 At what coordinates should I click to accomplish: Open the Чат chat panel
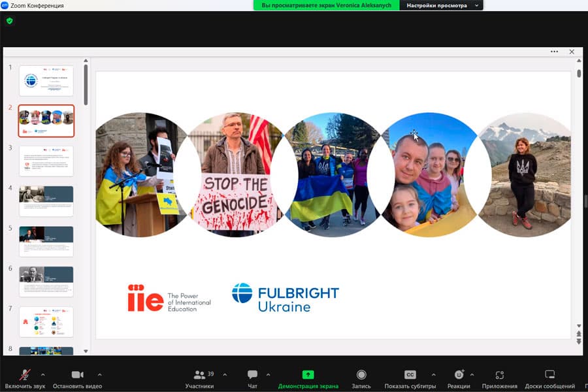tap(252, 379)
